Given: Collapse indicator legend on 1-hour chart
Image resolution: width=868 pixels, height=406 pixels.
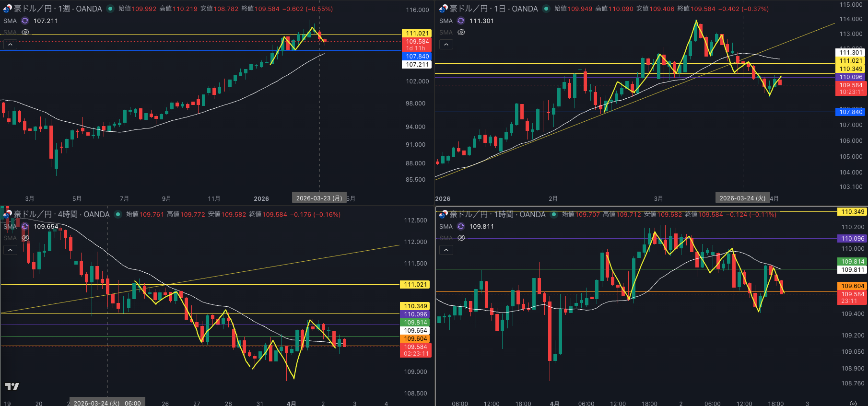Looking at the screenshot, I should (446, 250).
